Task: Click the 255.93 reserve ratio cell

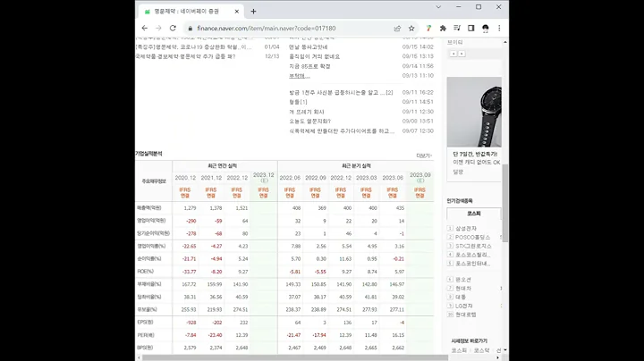Action: [x=189, y=310]
